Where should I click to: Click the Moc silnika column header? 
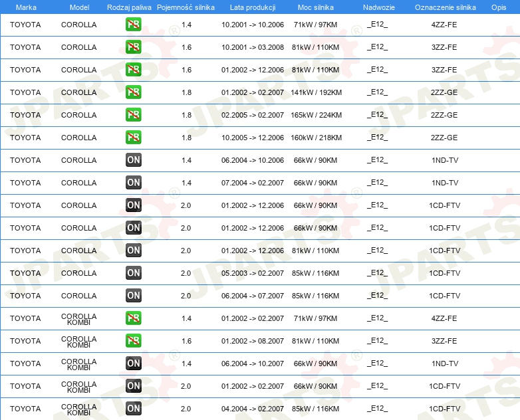[x=315, y=7]
